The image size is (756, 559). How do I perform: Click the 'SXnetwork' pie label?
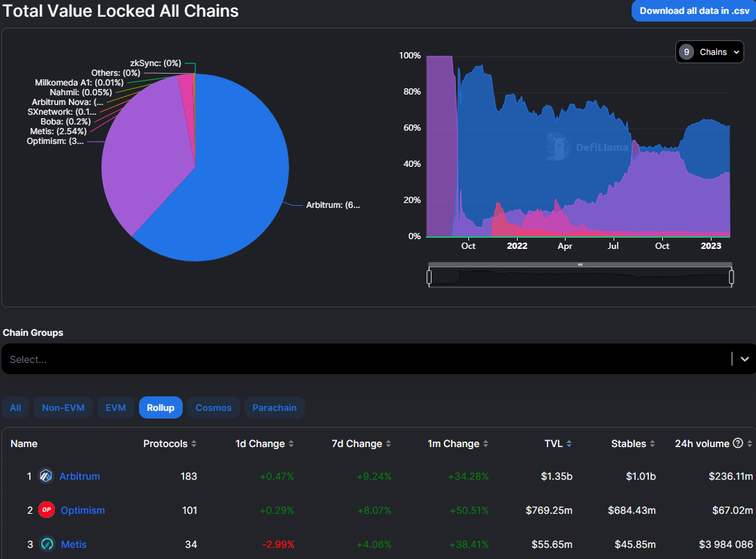[62, 112]
